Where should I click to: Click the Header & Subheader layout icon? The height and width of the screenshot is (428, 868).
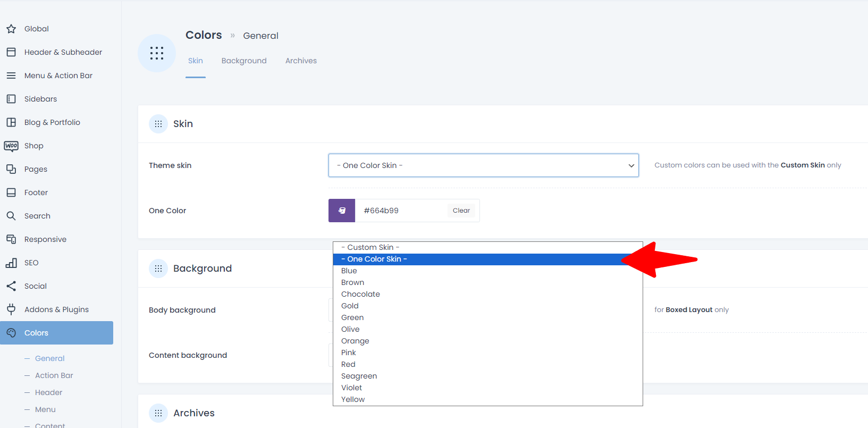(11, 52)
